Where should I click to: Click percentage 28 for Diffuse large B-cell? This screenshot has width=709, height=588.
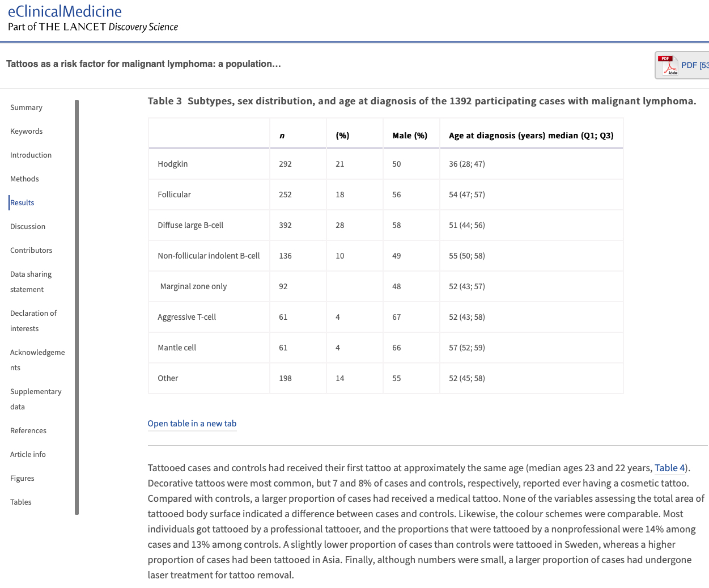coord(340,225)
